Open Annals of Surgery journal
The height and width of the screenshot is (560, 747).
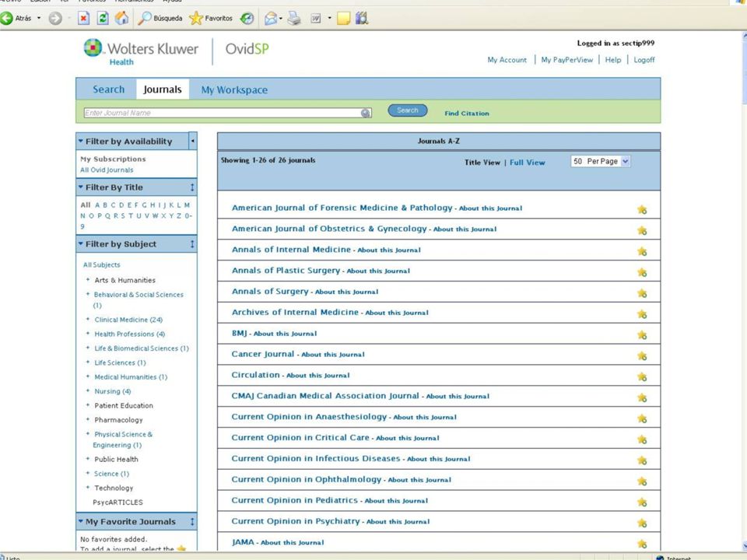[270, 292]
